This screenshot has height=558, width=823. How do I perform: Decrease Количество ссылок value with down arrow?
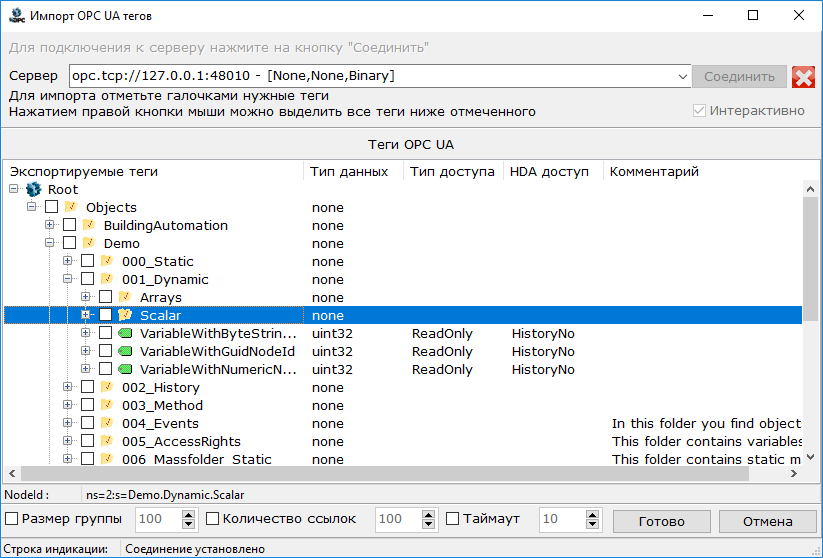click(x=428, y=524)
